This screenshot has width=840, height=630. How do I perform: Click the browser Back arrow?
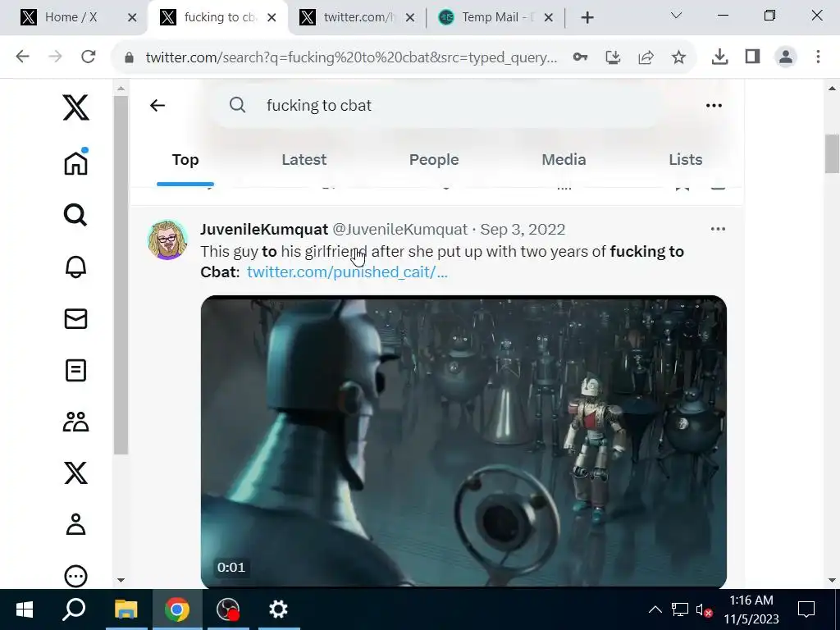point(22,57)
